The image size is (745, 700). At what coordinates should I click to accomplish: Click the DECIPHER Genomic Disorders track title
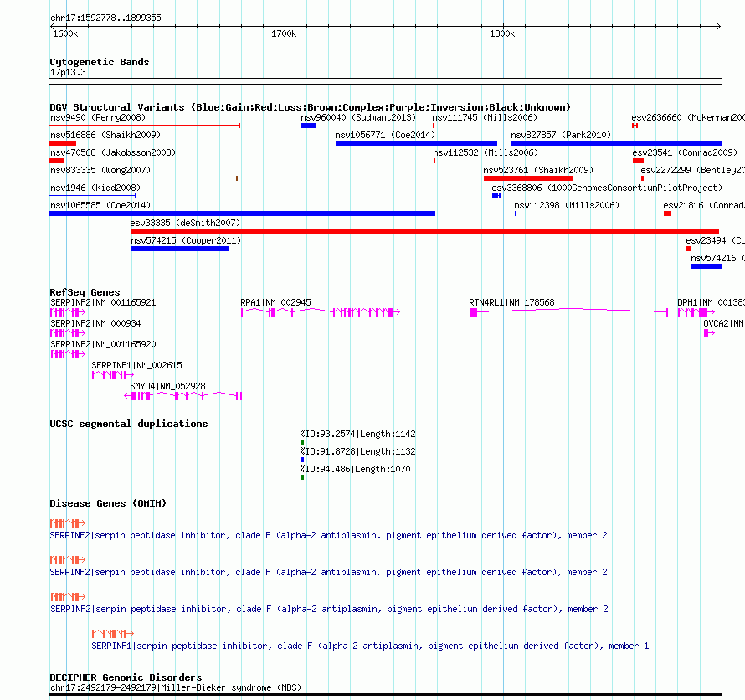pyautogui.click(x=126, y=677)
